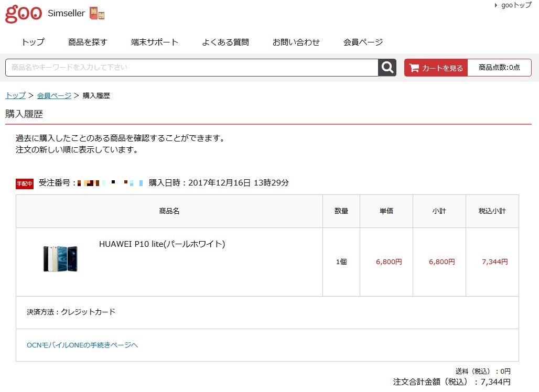Click the 税込小計 column header
The height and width of the screenshot is (392, 539).
pyautogui.click(x=492, y=211)
